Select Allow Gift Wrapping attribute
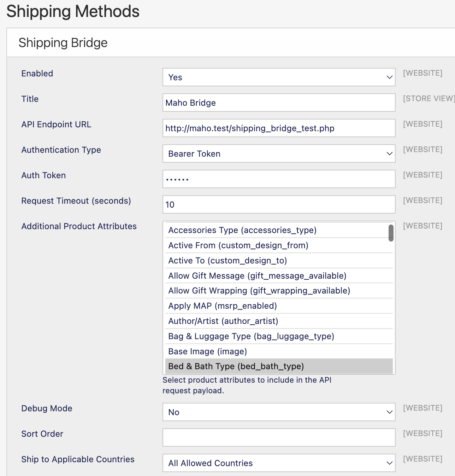This screenshot has width=455, height=476. pyautogui.click(x=259, y=290)
